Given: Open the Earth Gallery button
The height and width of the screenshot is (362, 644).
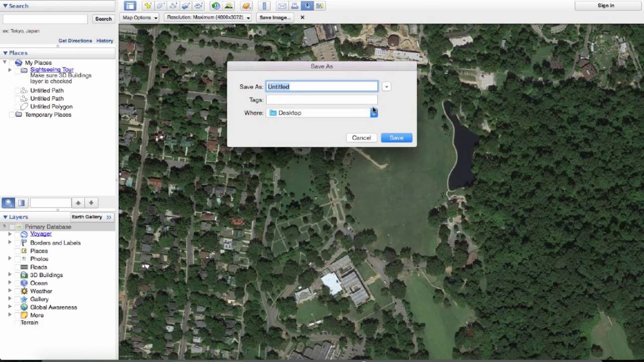Looking at the screenshot, I should click(92, 217).
